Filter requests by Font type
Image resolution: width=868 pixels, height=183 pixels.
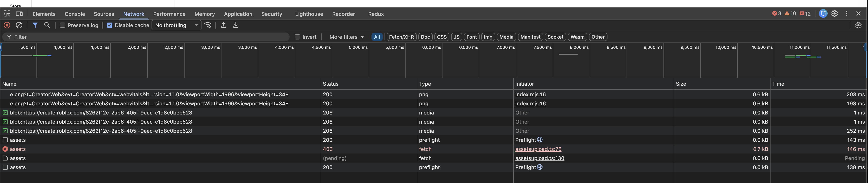[471, 37]
